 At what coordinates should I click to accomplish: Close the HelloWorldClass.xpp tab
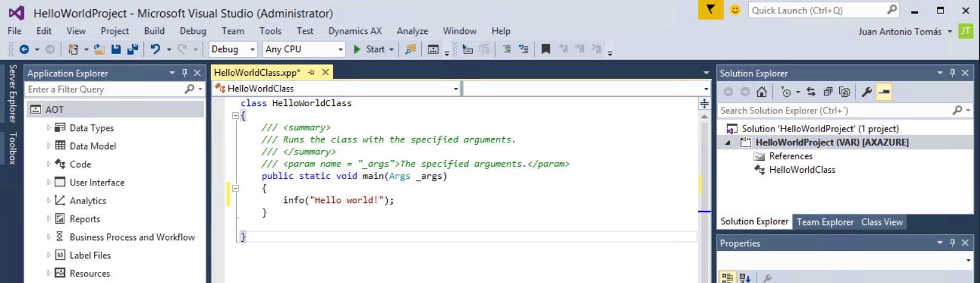click(325, 73)
